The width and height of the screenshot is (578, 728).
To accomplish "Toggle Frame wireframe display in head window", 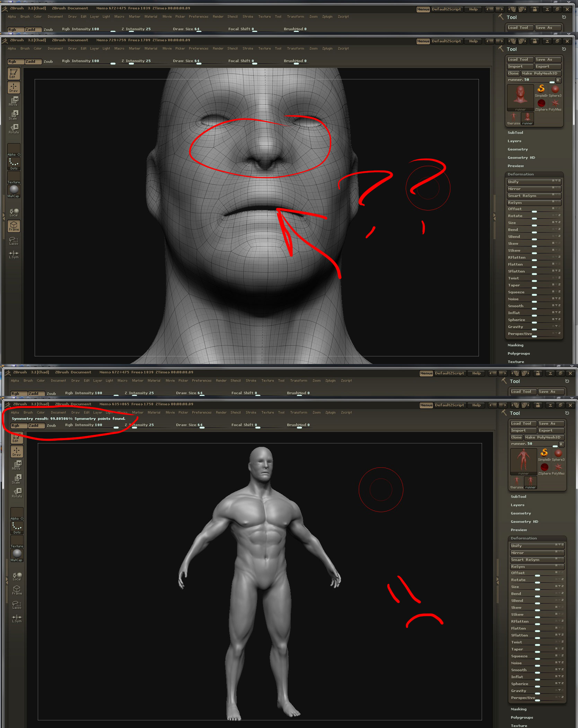I will pos(14,226).
